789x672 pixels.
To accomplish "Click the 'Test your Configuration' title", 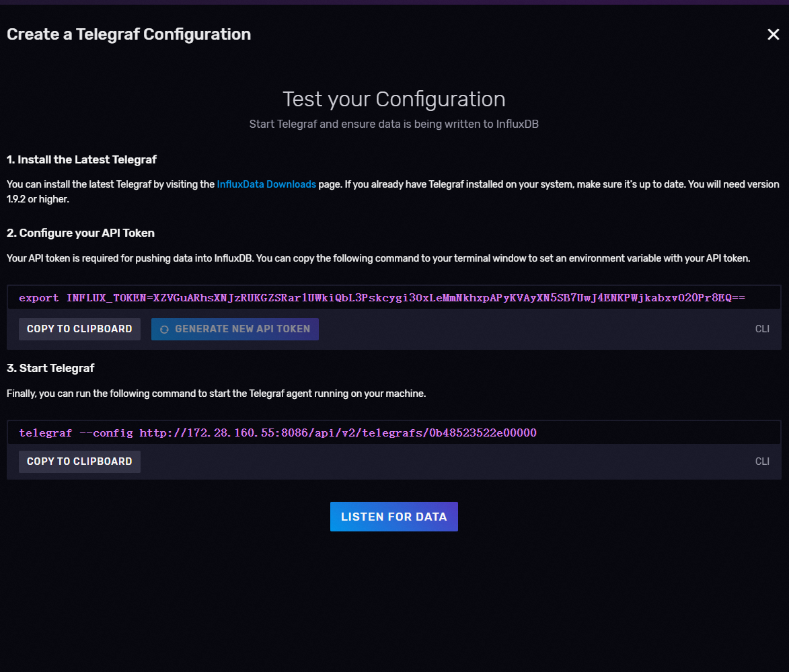I will click(x=394, y=99).
